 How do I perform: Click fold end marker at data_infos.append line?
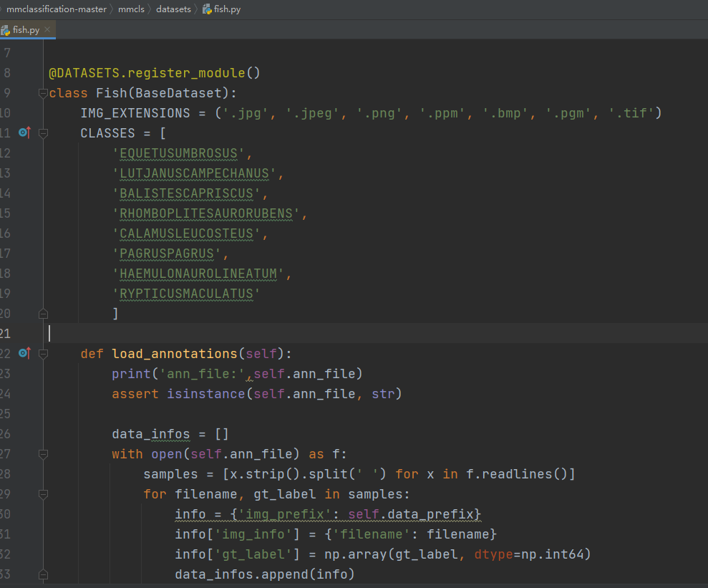pos(44,574)
